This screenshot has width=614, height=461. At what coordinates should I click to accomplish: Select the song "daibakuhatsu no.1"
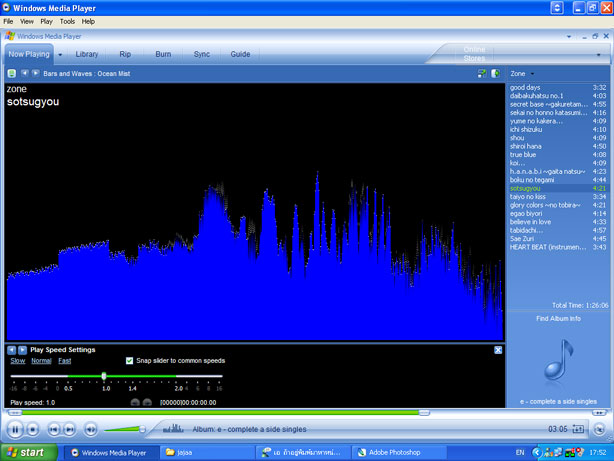[558, 96]
